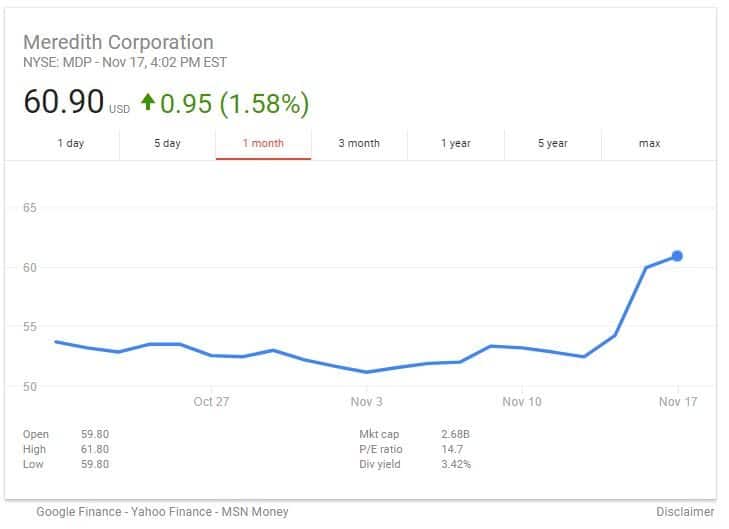Image resolution: width=729 pixels, height=529 pixels.
Task: Click the Div yield value 3.42%
Action: (x=456, y=464)
